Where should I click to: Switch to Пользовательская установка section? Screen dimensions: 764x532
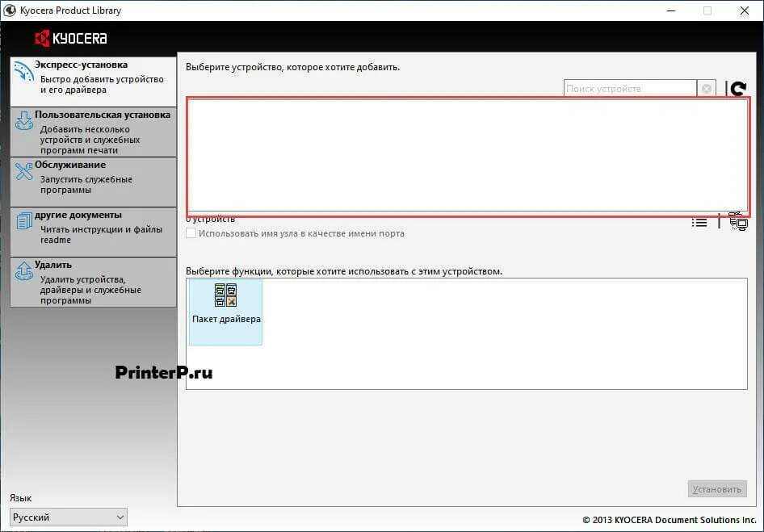click(93, 132)
